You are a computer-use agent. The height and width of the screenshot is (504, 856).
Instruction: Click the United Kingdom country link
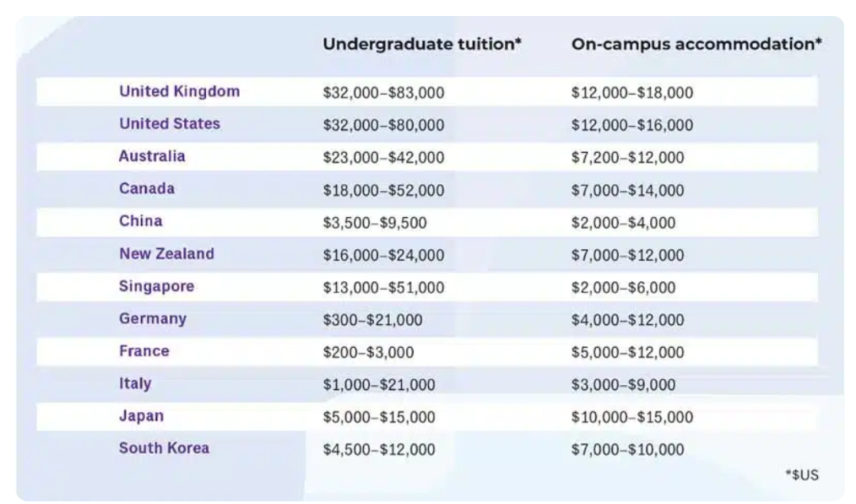click(x=179, y=92)
